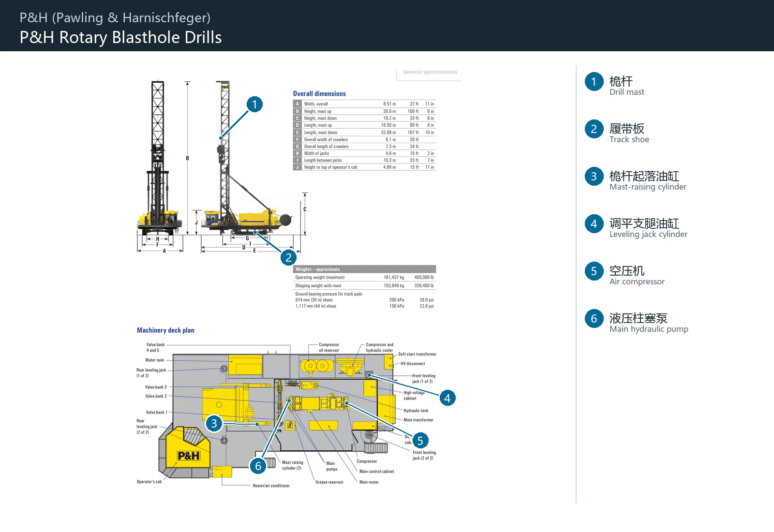
Task: Click the 'HV disconnect' deck plan label
Action: (x=413, y=364)
